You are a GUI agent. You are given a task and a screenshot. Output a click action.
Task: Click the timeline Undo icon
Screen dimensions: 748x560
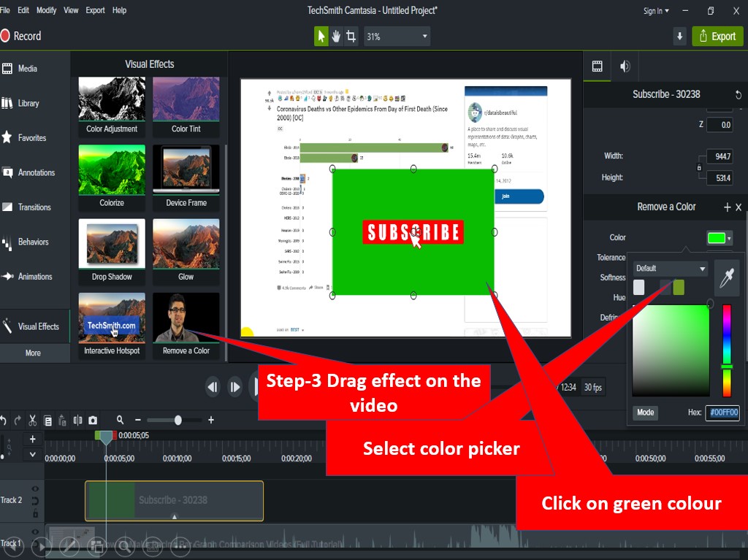pos(4,421)
